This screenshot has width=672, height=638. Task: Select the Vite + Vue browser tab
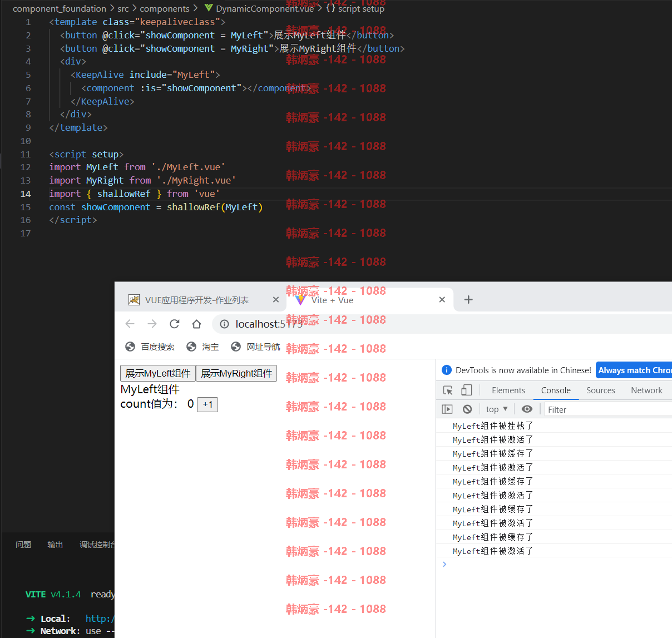[370, 300]
